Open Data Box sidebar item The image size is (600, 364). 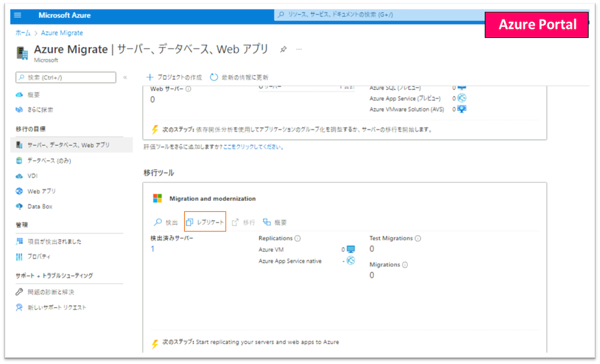[x=40, y=206]
